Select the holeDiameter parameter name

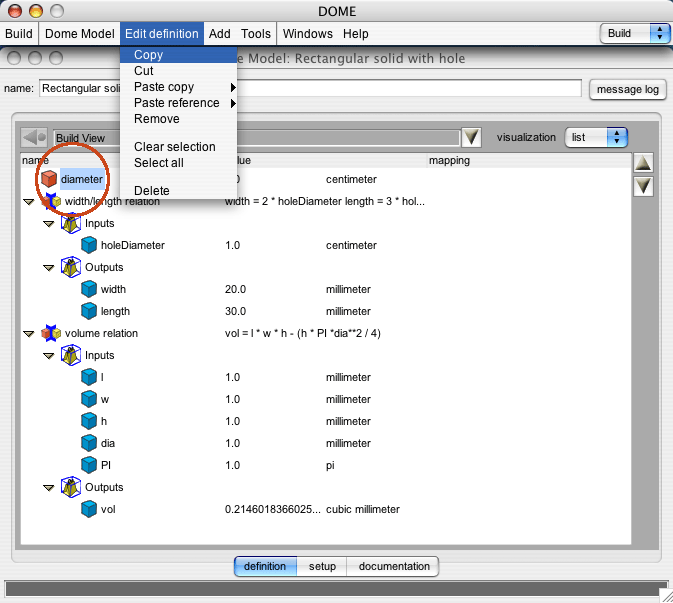pos(133,245)
